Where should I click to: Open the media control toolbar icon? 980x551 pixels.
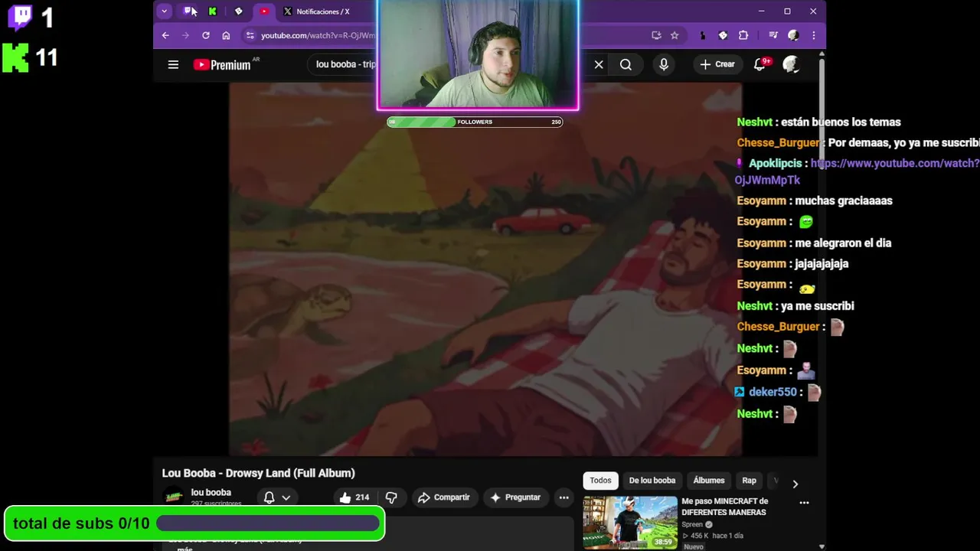(773, 35)
